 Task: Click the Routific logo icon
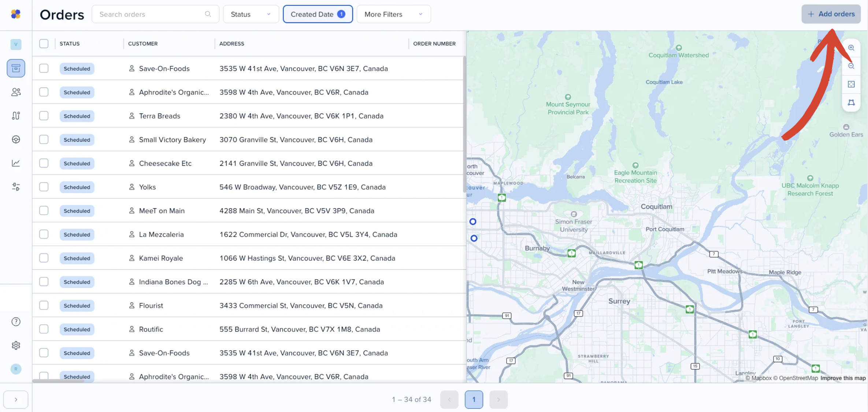pos(16,14)
